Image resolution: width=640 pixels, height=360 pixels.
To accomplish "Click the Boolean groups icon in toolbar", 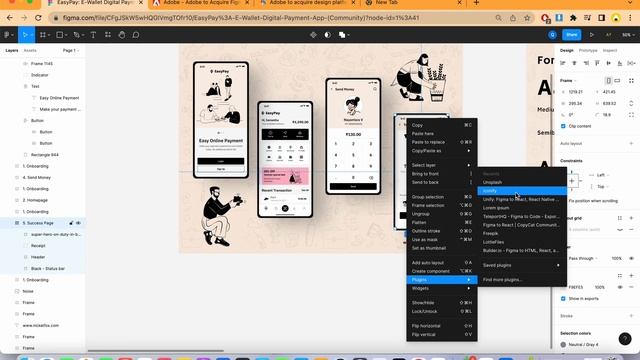I will 342,35.
